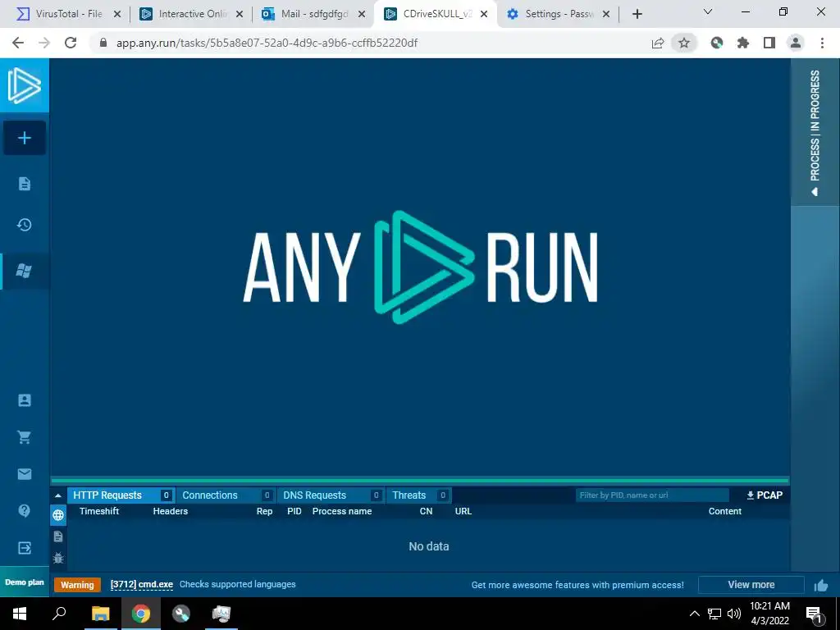Go back in browser history
Viewport: 840px width, 630px height.
click(x=18, y=43)
